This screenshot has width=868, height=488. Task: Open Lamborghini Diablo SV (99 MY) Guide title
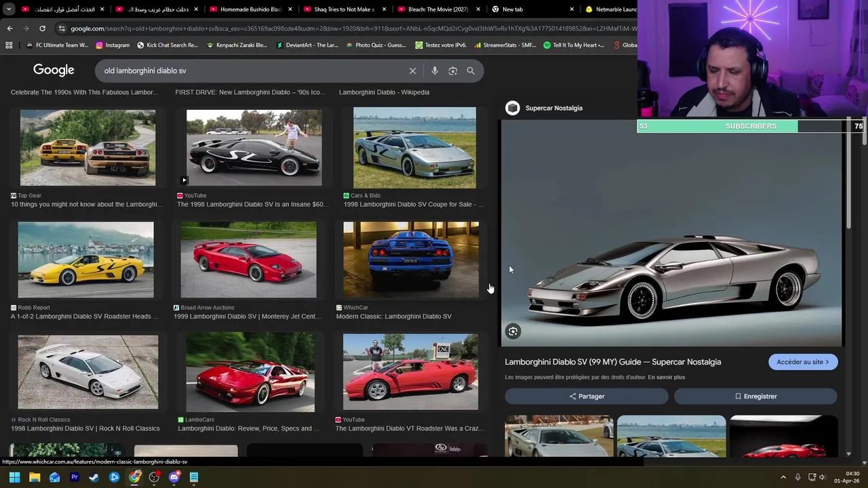point(613,362)
